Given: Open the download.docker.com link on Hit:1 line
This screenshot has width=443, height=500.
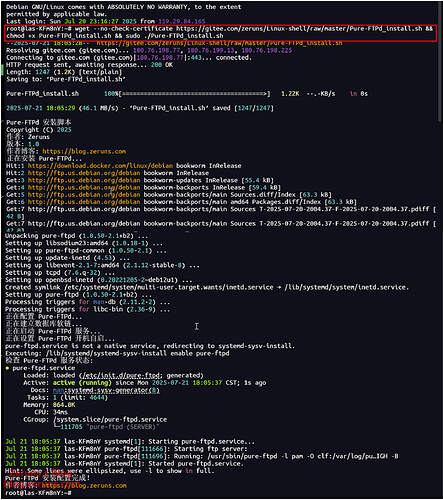Looking at the screenshot, I should [100, 166].
